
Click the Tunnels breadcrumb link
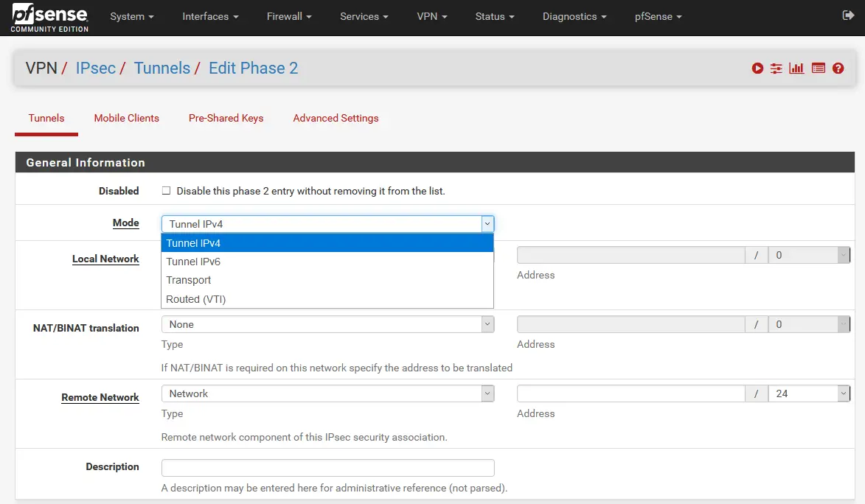(x=162, y=69)
